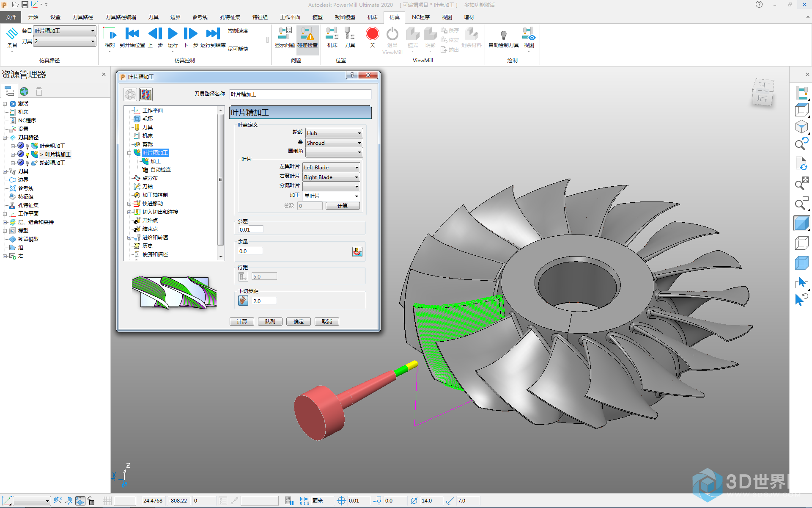This screenshot has width=812, height=508.
Task: Click the 队列 button
Action: click(x=270, y=322)
